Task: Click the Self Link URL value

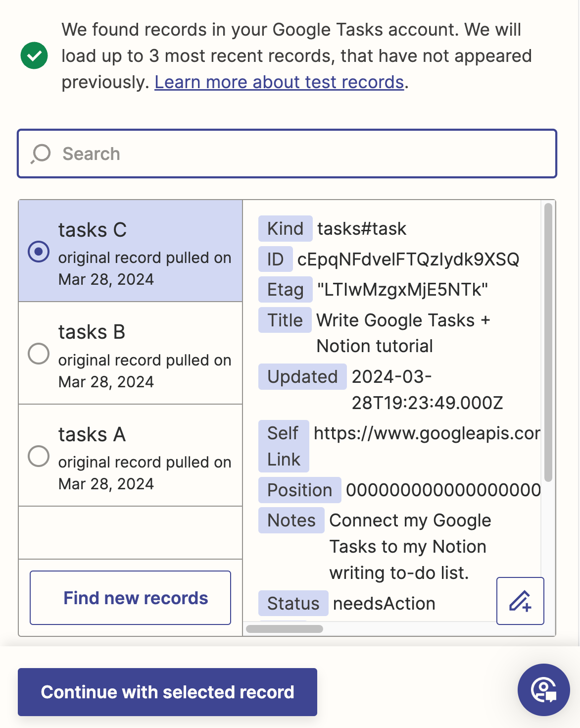Action: 427,433
